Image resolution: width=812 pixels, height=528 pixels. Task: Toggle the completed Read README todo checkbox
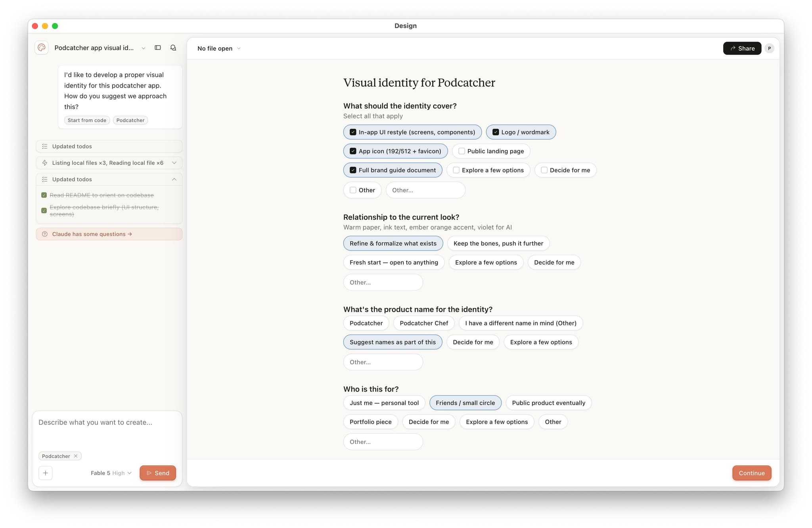(x=44, y=195)
